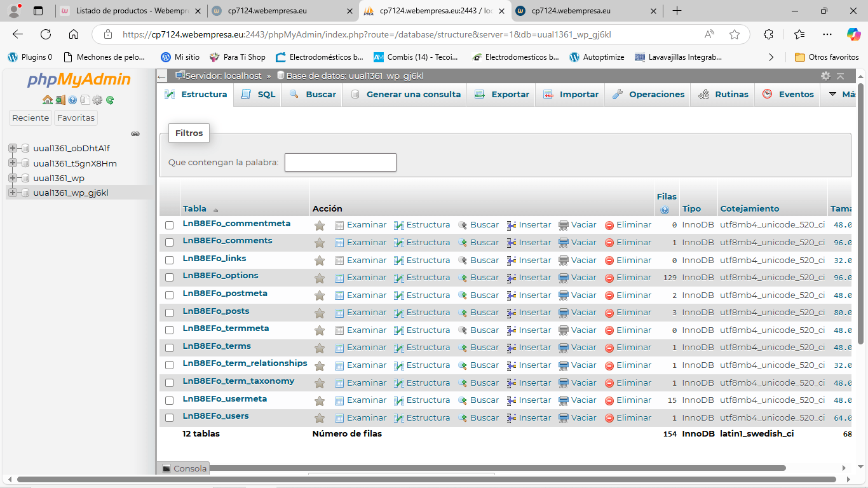Image resolution: width=868 pixels, height=488 pixels.
Task: Click the MySQL documentation pages icon
Action: tap(85, 100)
